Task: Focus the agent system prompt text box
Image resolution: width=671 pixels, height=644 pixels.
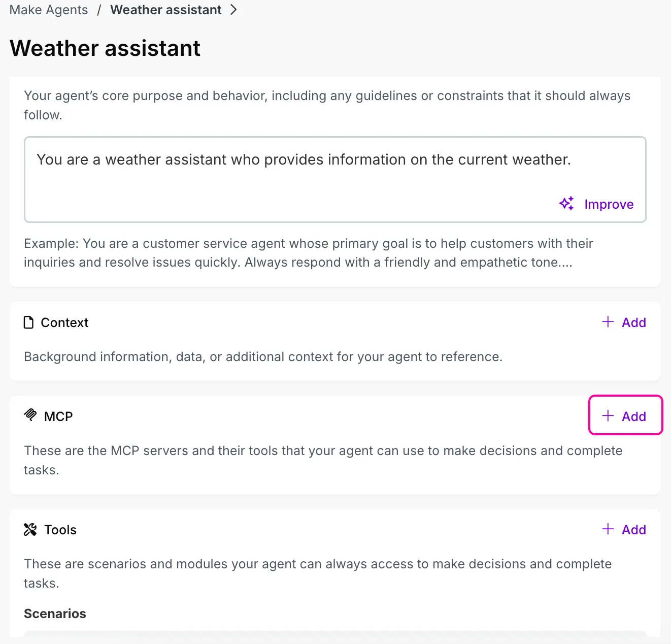Action: click(x=335, y=179)
